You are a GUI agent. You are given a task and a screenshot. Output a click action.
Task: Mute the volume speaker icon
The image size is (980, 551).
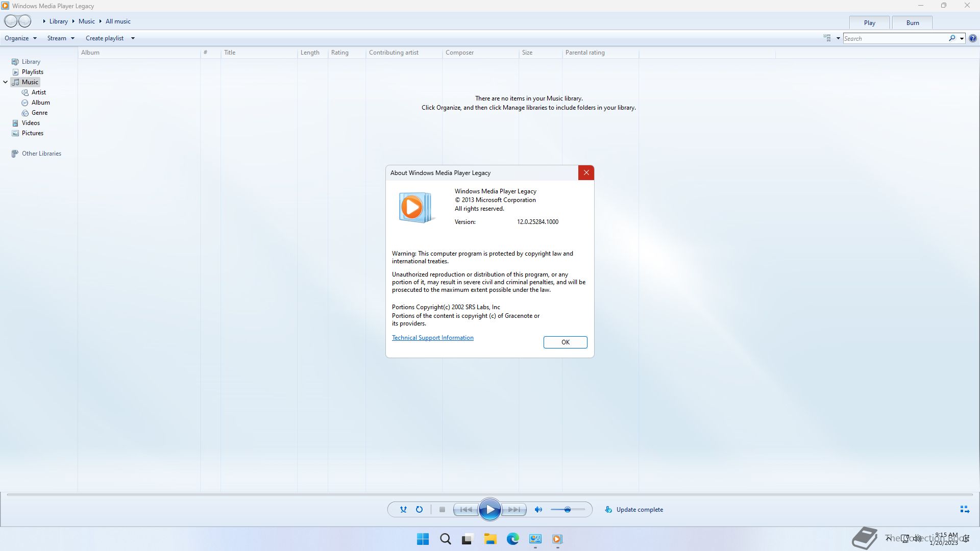[538, 509]
